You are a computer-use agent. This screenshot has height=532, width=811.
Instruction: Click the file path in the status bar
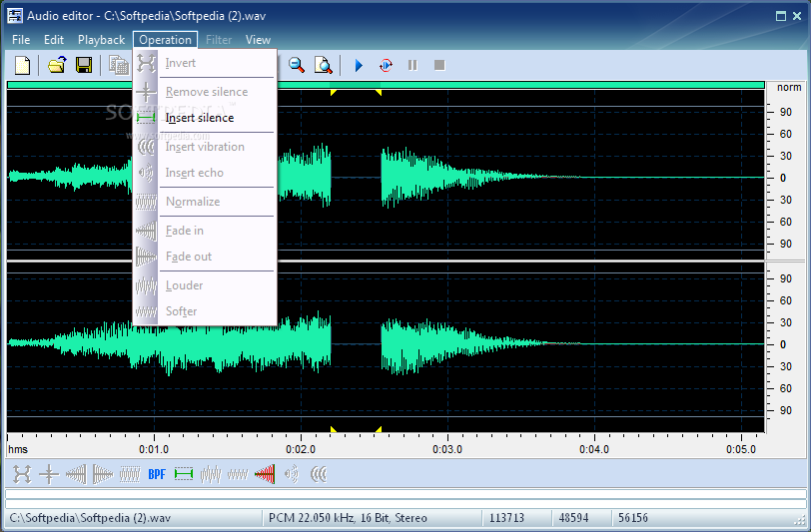90,518
